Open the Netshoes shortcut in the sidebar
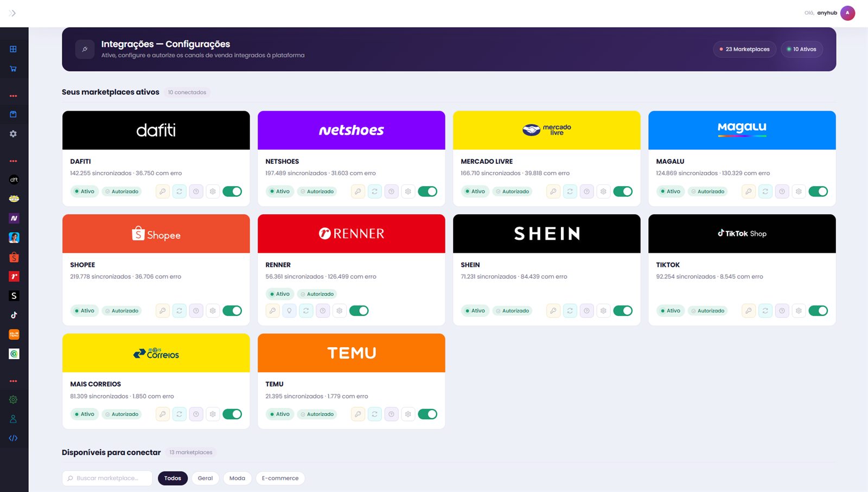Image resolution: width=868 pixels, height=492 pixels. (14, 218)
